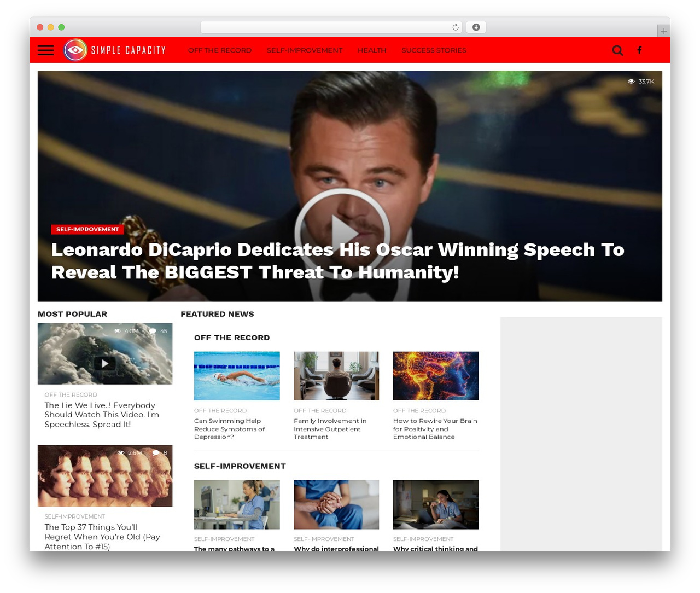Open Why critical thinking article title
This screenshot has width=700, height=593.
435,548
